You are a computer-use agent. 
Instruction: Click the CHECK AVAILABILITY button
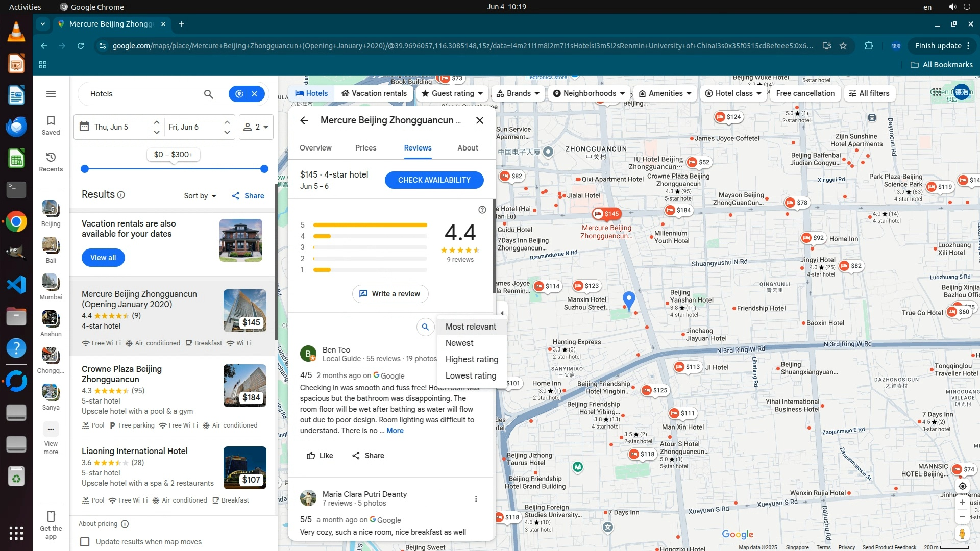434,180
